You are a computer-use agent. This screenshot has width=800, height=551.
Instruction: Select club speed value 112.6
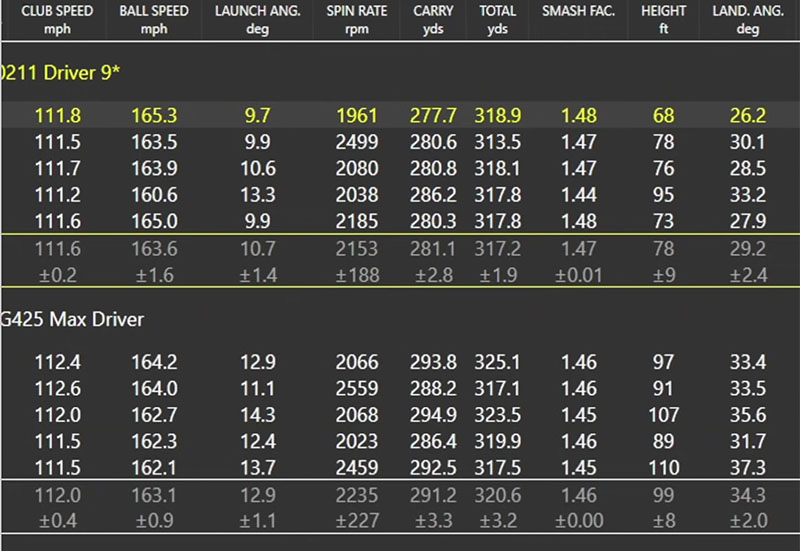[x=58, y=389]
